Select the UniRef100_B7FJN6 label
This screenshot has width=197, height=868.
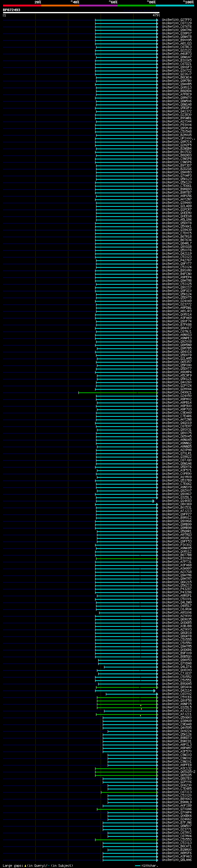pyautogui.click(x=176, y=823)
